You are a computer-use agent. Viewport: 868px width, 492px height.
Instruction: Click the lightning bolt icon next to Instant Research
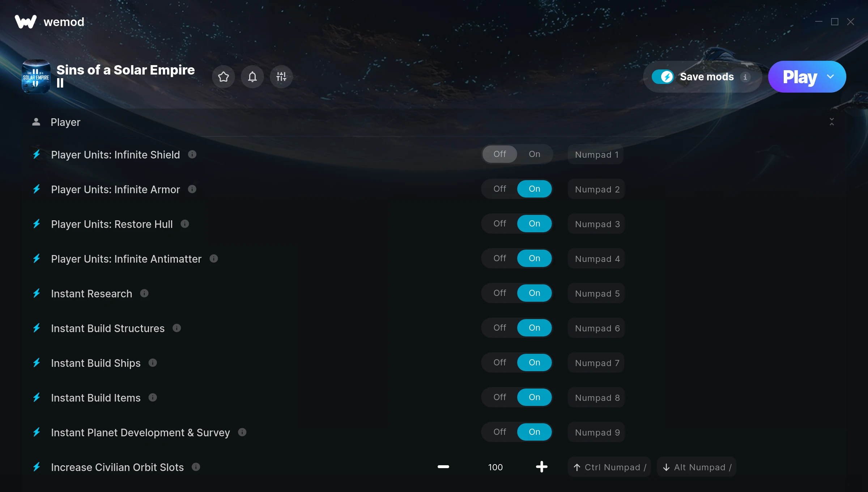point(37,293)
